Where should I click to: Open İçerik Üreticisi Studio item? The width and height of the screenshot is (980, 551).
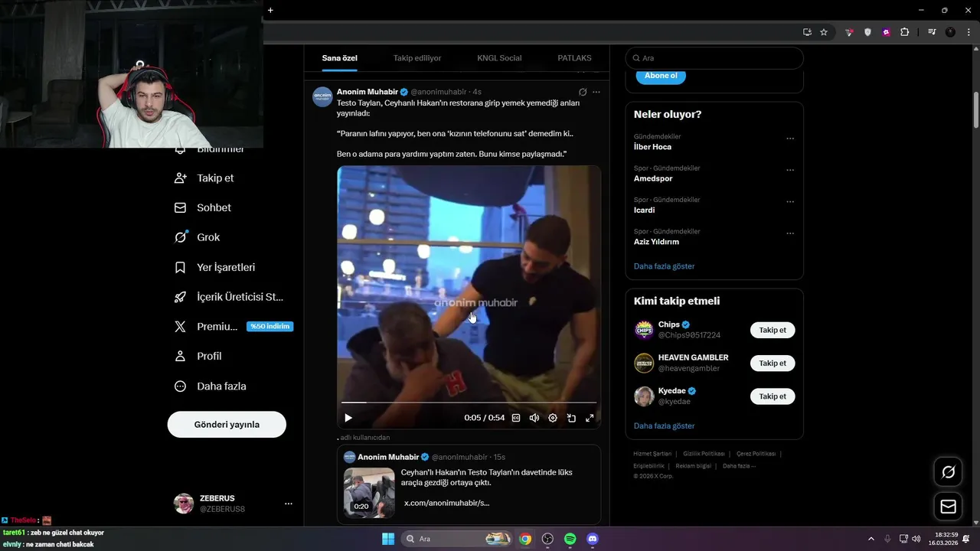(229, 297)
